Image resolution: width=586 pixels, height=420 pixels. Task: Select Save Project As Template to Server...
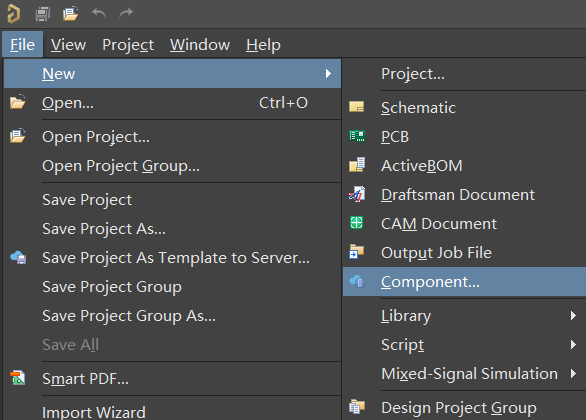click(x=172, y=257)
